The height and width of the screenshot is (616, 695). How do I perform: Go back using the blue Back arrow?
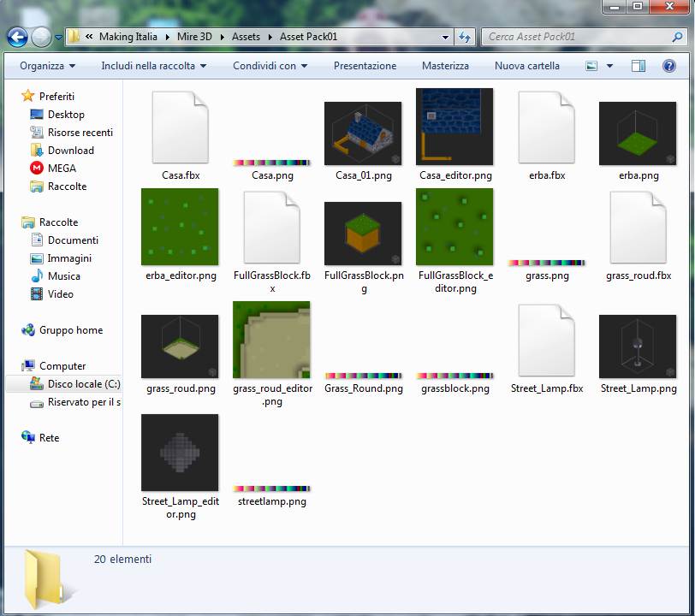tap(18, 38)
